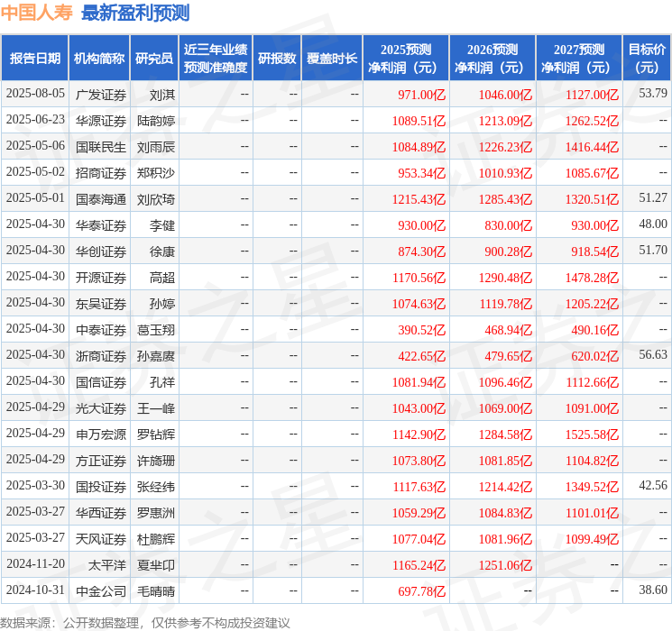Click the 机构简称 column header

click(99, 59)
